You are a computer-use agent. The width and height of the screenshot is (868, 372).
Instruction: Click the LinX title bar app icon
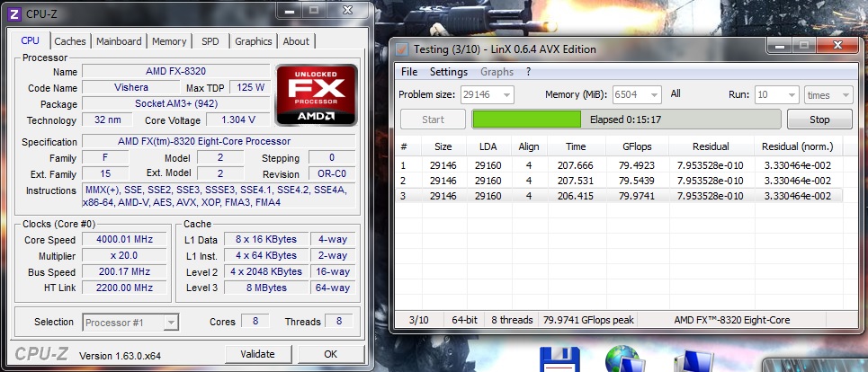[402, 49]
